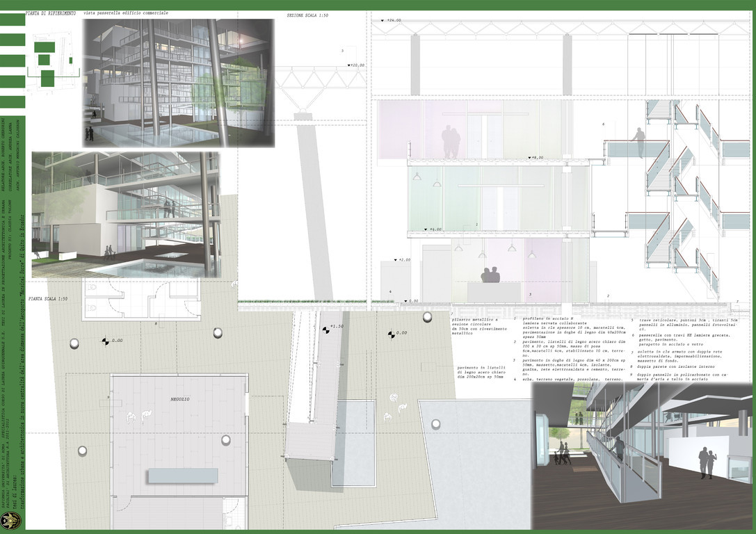
Task: Select the +1.50 elevation marker symbol on the plan
Action: click(x=325, y=327)
